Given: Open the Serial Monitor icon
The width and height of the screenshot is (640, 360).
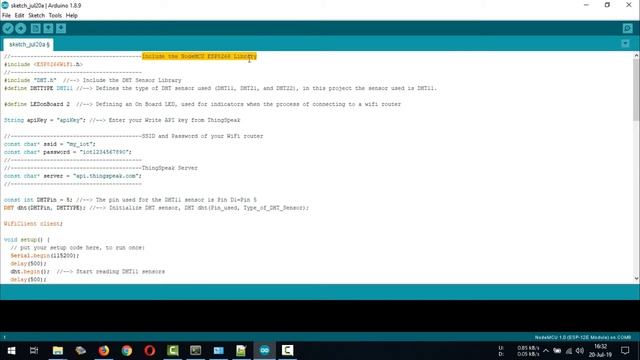Looking at the screenshot, I should click(x=627, y=28).
